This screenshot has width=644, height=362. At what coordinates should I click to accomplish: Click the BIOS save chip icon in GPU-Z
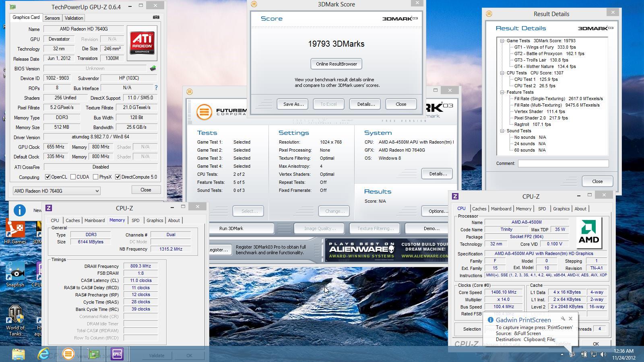point(153,68)
